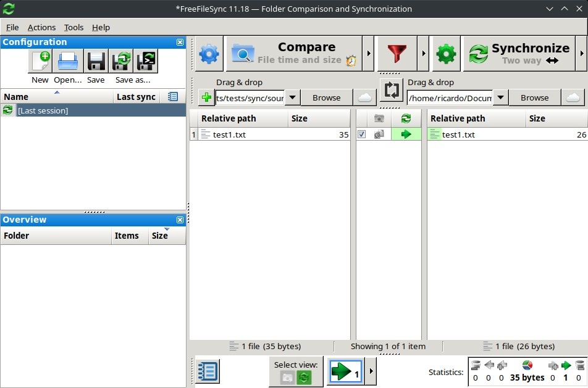Close the Overview panel
588x388 pixels.
click(x=180, y=220)
